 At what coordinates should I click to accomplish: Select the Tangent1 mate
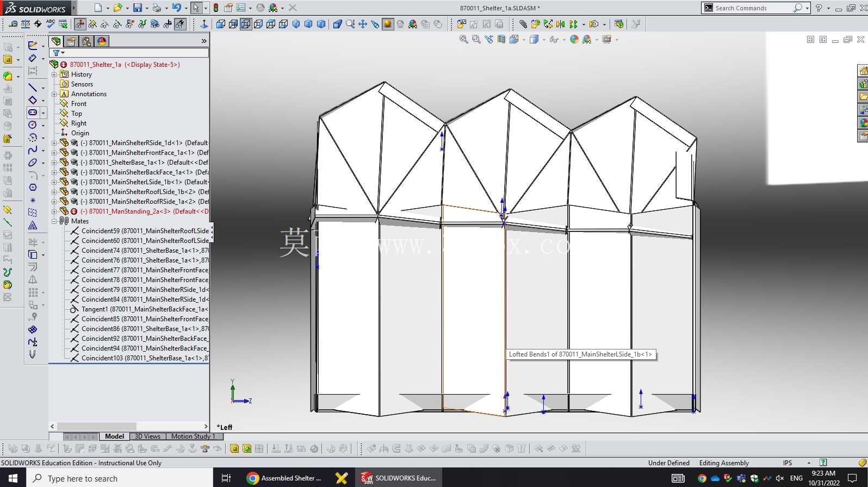139,309
